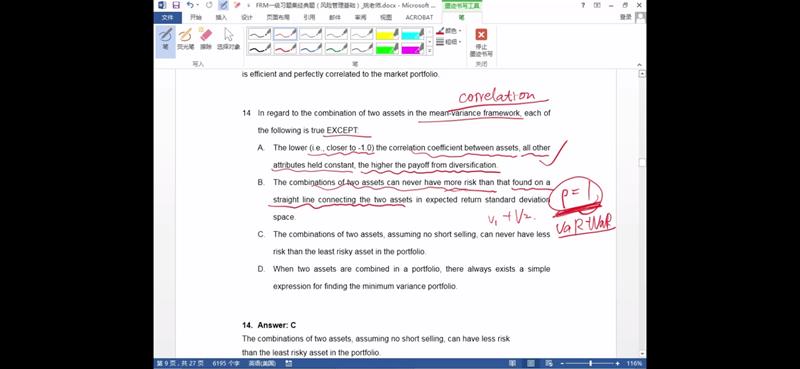Switch to Print Layout view in status bar
This screenshot has width=800, height=369.
pyautogui.click(x=531, y=363)
